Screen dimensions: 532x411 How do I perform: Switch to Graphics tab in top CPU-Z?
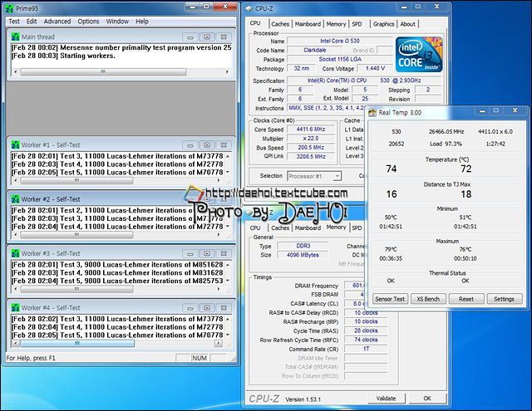(x=384, y=24)
